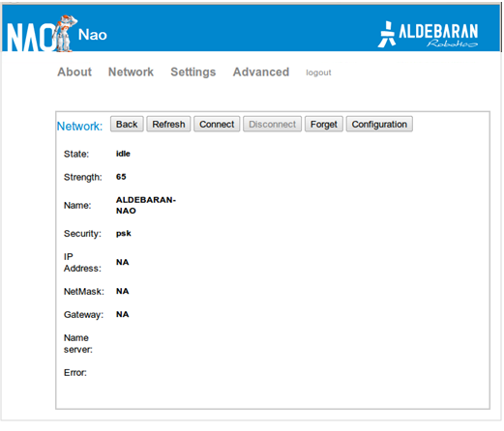Image resolution: width=504 pixels, height=431 pixels.
Task: Open the About tab
Action: click(74, 72)
